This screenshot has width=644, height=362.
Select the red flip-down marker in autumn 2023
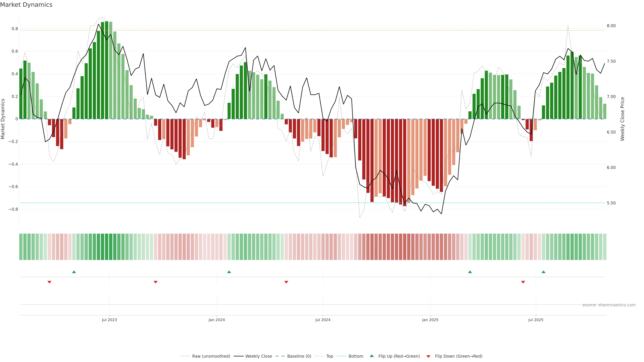click(155, 282)
